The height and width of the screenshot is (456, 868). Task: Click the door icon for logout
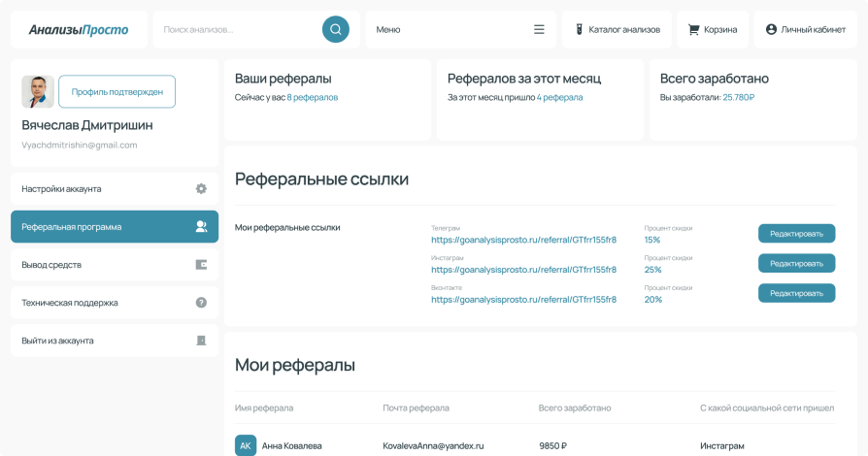[202, 341]
